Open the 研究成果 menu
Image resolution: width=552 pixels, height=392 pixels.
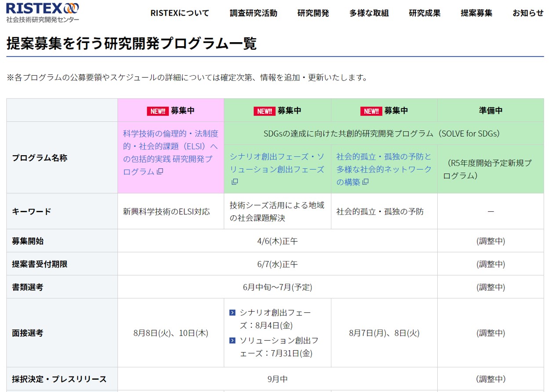pyautogui.click(x=424, y=13)
